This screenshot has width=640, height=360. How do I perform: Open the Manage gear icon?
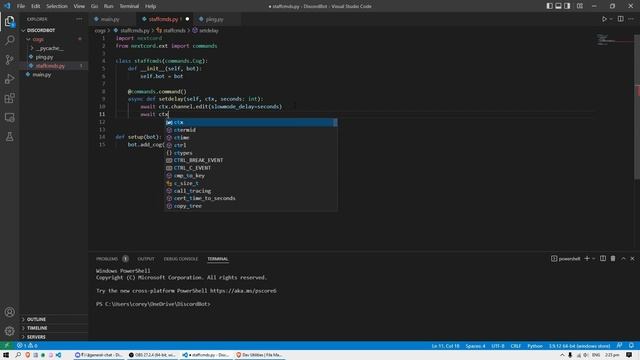tap(9, 331)
